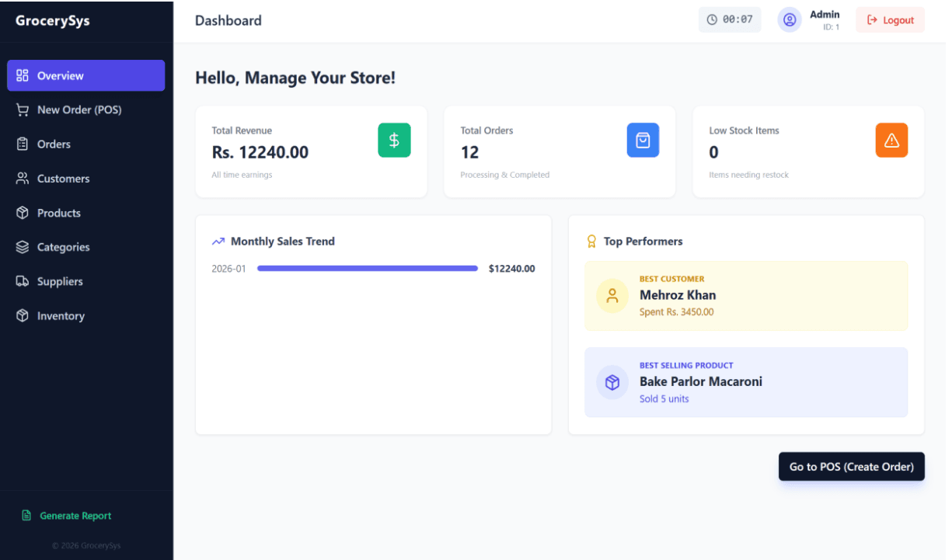Viewport: 952px width, 560px height.
Task: Click the green dollar revenue icon
Action: 394,140
